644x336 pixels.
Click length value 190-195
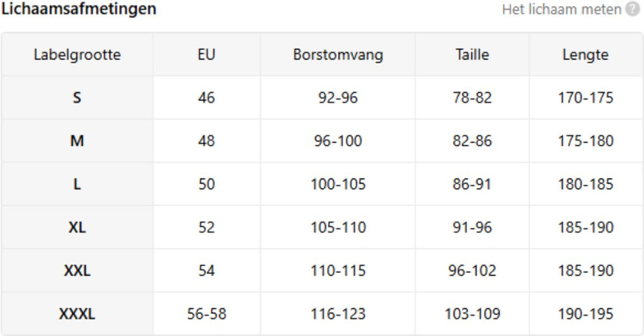(x=586, y=314)
